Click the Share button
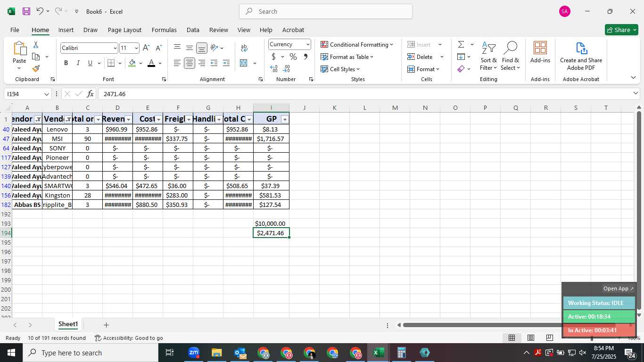 click(621, 30)
